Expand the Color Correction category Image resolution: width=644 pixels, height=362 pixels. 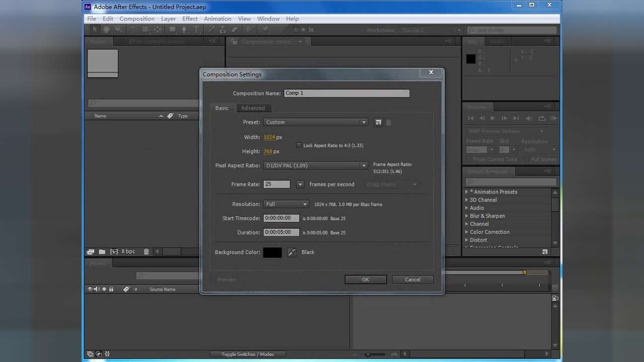[467, 232]
